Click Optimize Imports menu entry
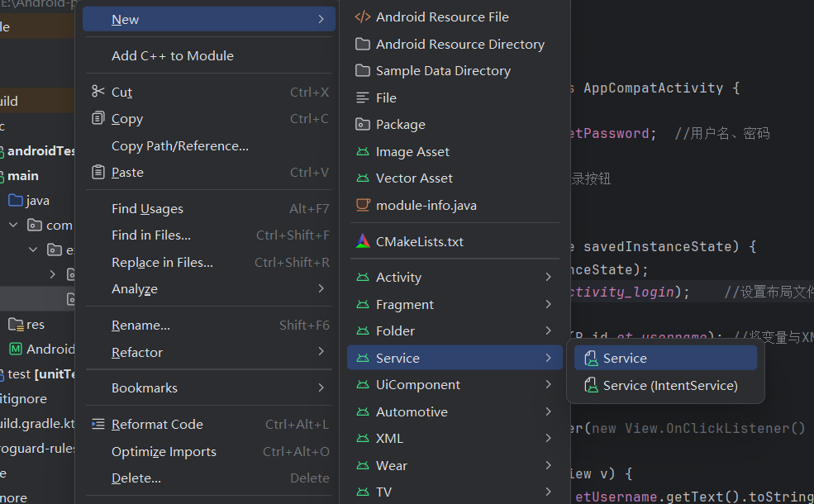This screenshot has width=814, height=504. click(x=164, y=451)
